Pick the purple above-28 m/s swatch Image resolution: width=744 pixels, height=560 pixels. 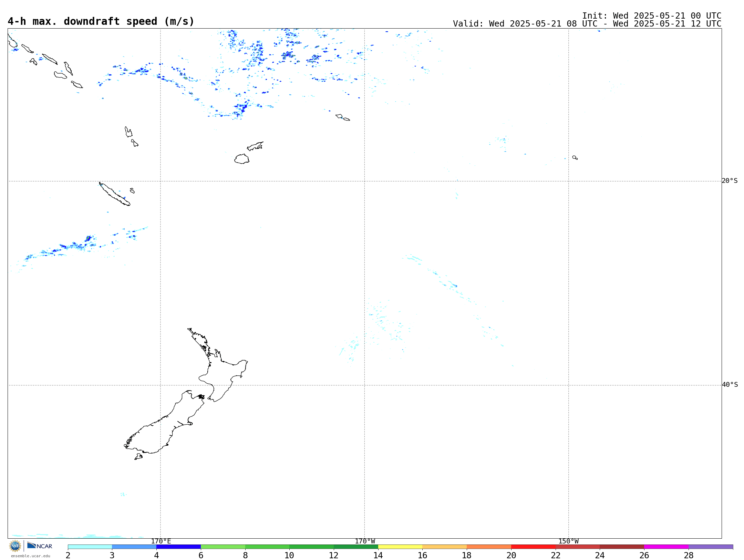coord(711,547)
